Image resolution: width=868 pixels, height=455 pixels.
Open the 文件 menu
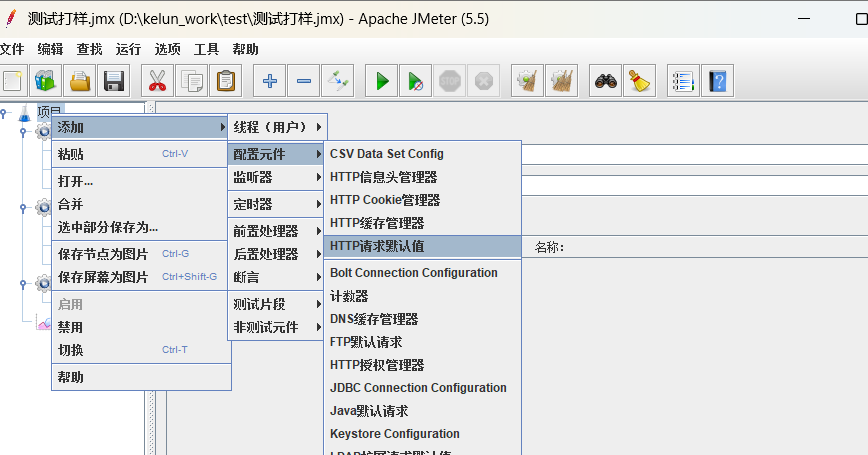(x=12, y=49)
